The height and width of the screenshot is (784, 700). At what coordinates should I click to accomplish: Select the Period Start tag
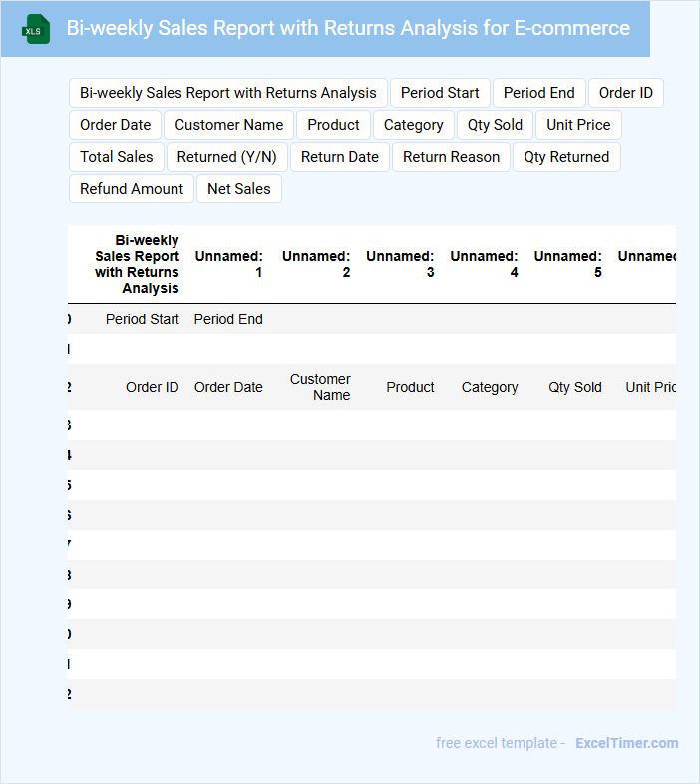(440, 93)
